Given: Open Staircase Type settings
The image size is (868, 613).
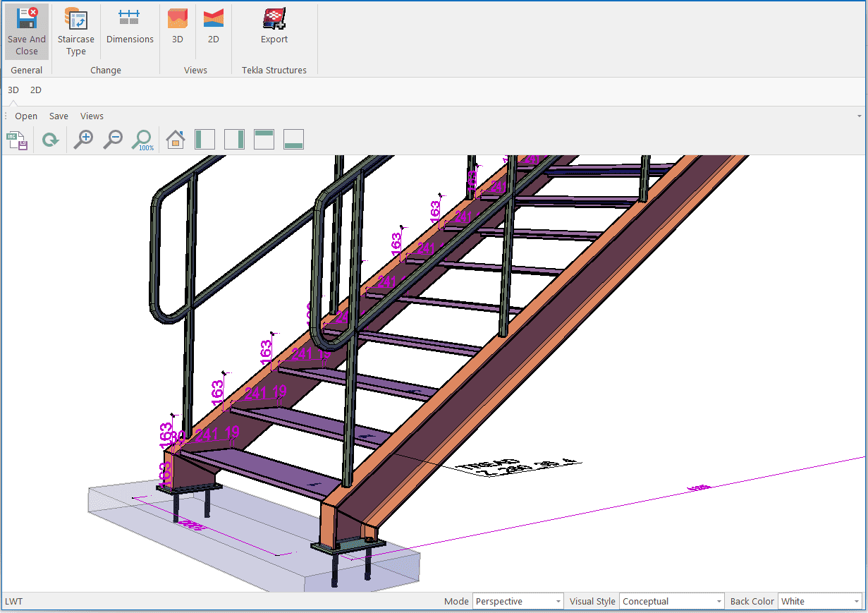Looking at the screenshot, I should pyautogui.click(x=75, y=32).
